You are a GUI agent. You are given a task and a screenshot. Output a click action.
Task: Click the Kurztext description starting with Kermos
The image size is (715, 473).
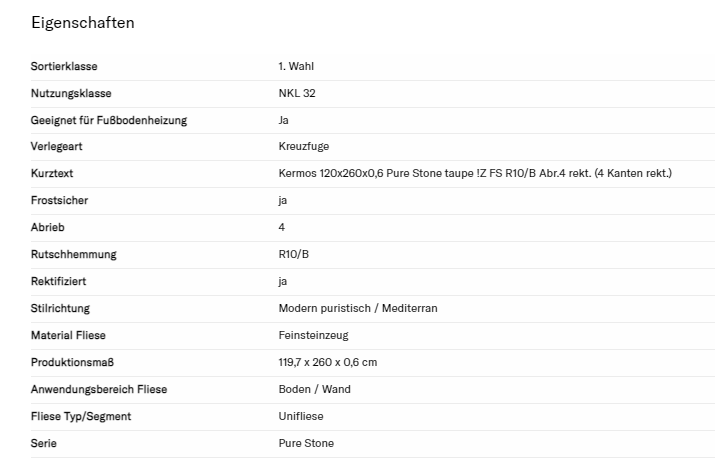[475, 174]
